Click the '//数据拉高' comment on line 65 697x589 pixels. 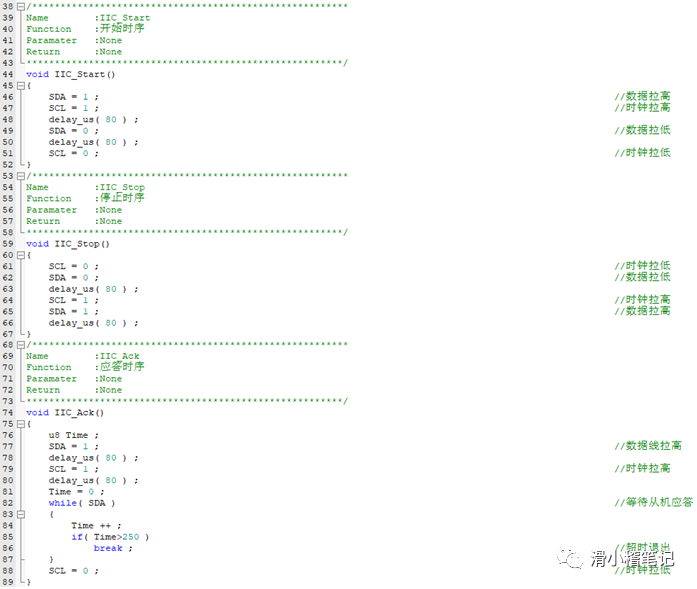642,311
